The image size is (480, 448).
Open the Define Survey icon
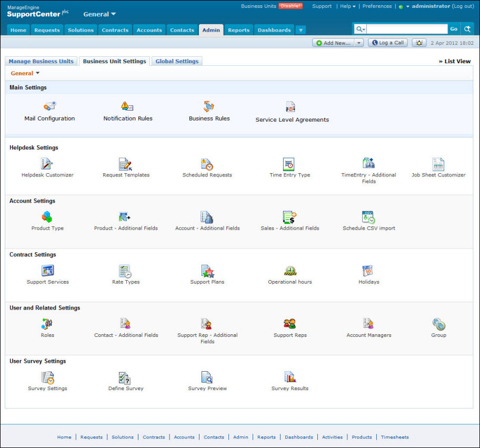[x=125, y=378]
